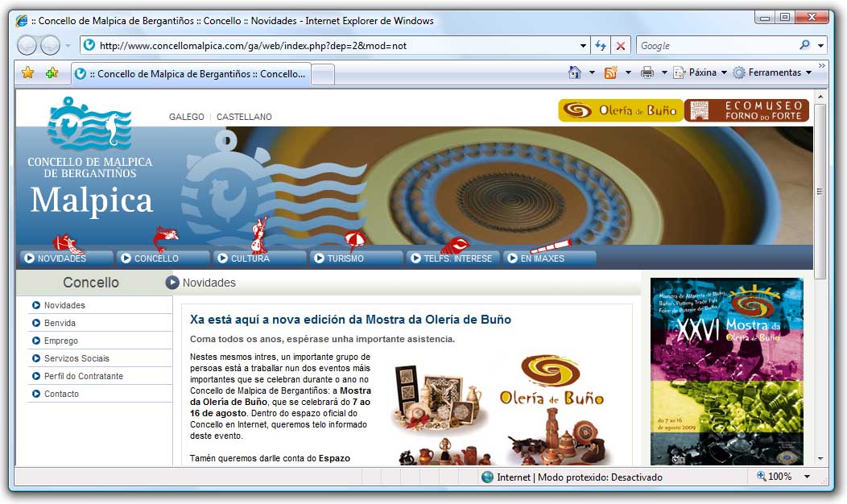Open the Olería de Buño banner
847x504 pixels.
pyautogui.click(x=621, y=110)
